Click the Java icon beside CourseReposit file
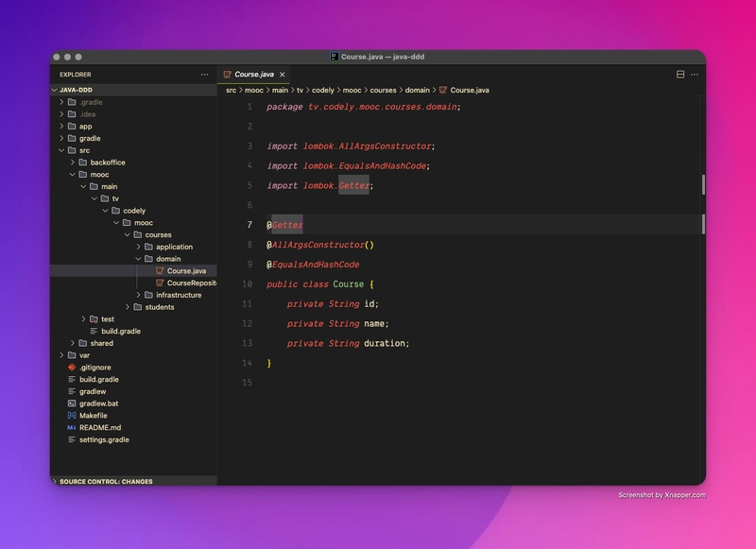The width and height of the screenshot is (756, 549). tap(160, 283)
